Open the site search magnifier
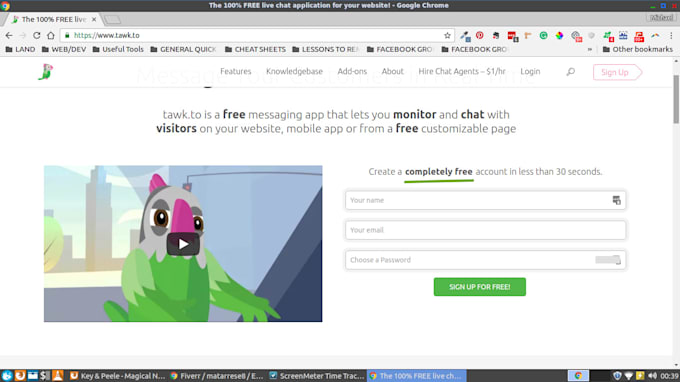680x382 pixels. click(x=571, y=72)
